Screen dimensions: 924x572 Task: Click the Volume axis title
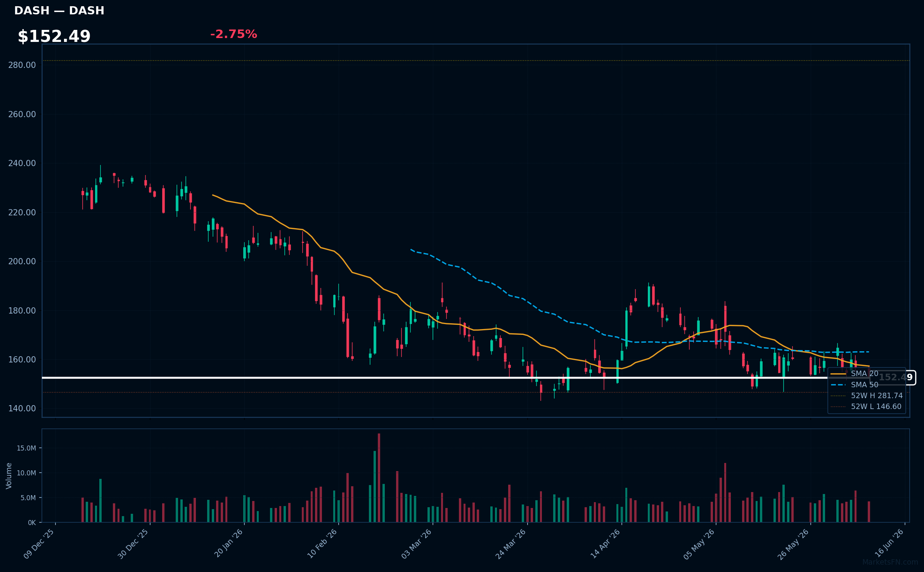[9, 476]
